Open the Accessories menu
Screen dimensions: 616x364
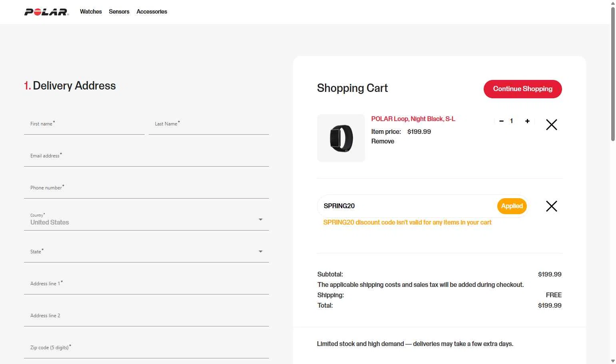(152, 12)
